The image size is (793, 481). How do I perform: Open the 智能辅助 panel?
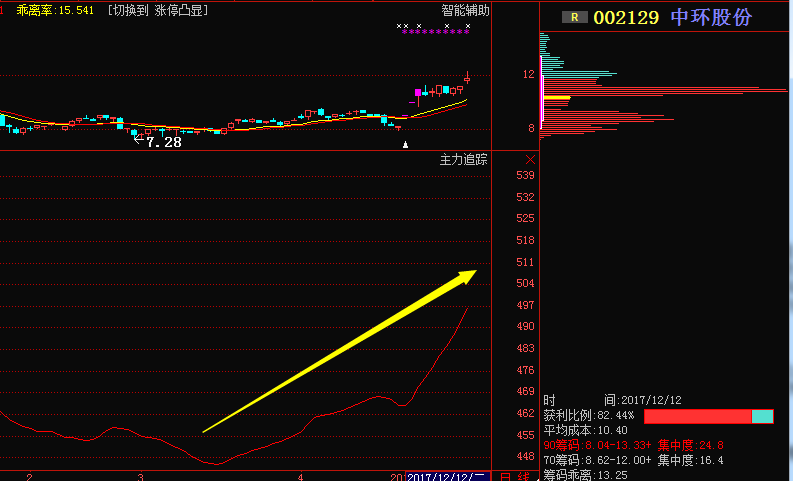click(x=466, y=10)
